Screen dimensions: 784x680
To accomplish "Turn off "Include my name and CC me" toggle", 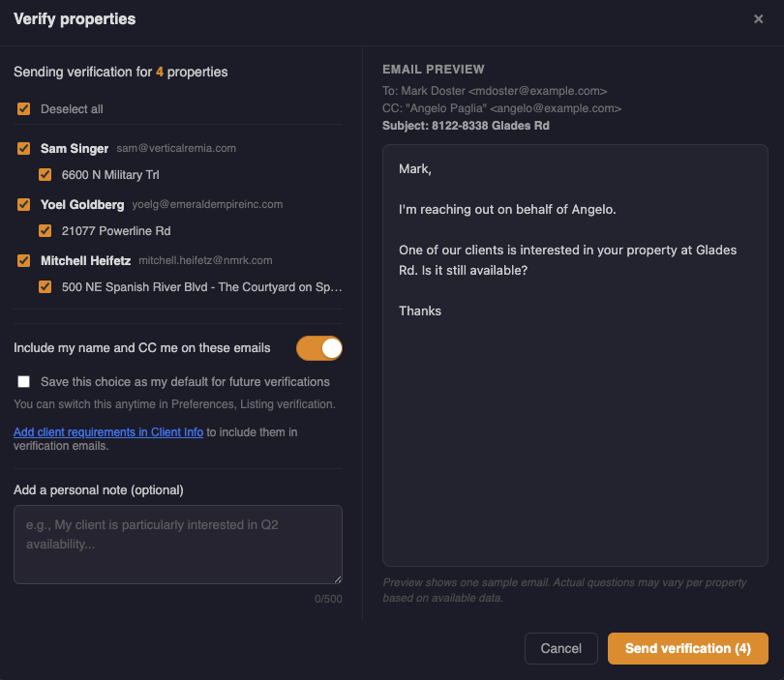I will pyautogui.click(x=319, y=347).
